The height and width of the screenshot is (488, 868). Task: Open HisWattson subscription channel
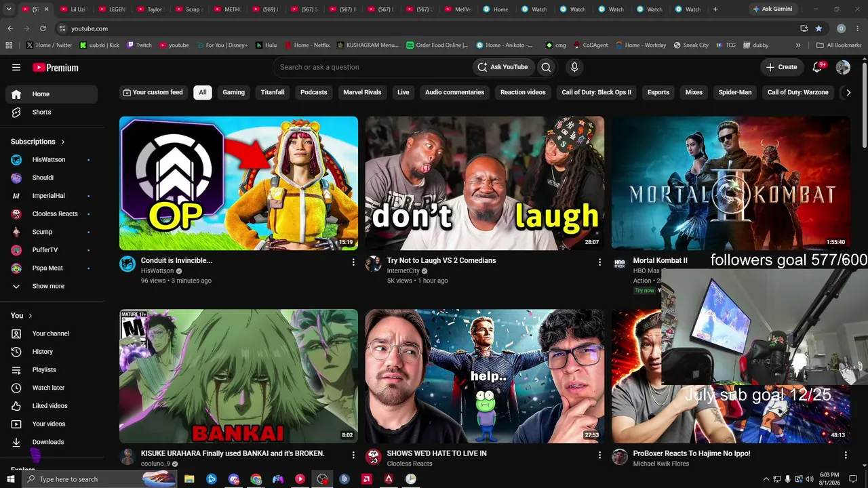click(52, 160)
